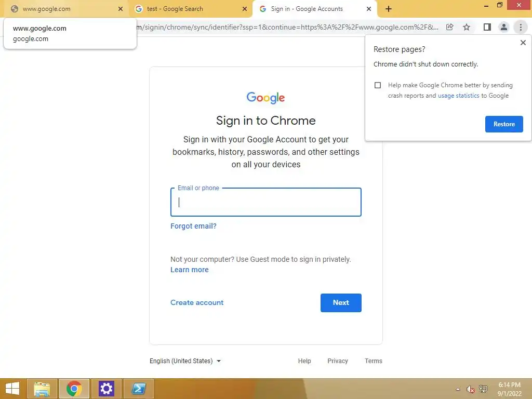Screen dimensions: 532x399
Task: Switch to the www.google.com tab
Action: (x=66, y=9)
